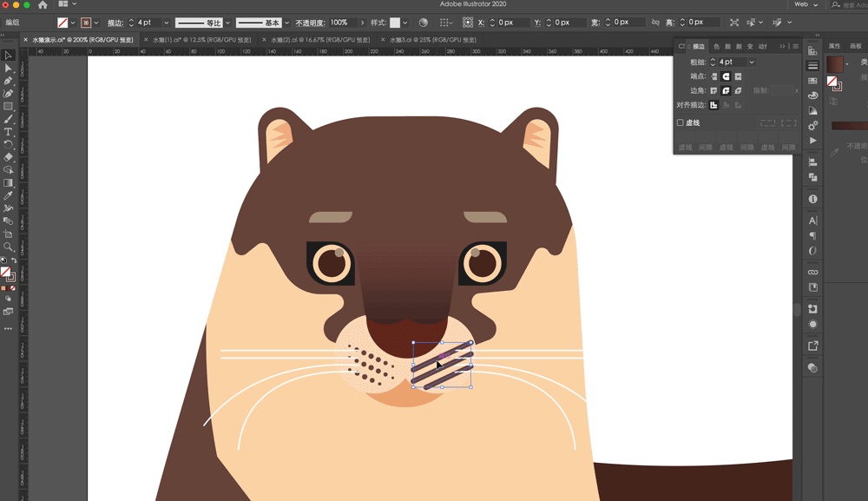Open the Stroke panel flyout menu

(x=795, y=47)
